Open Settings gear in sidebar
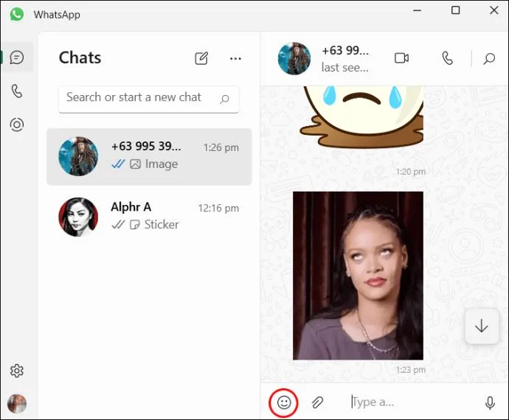The height and width of the screenshot is (420, 509). pyautogui.click(x=17, y=371)
